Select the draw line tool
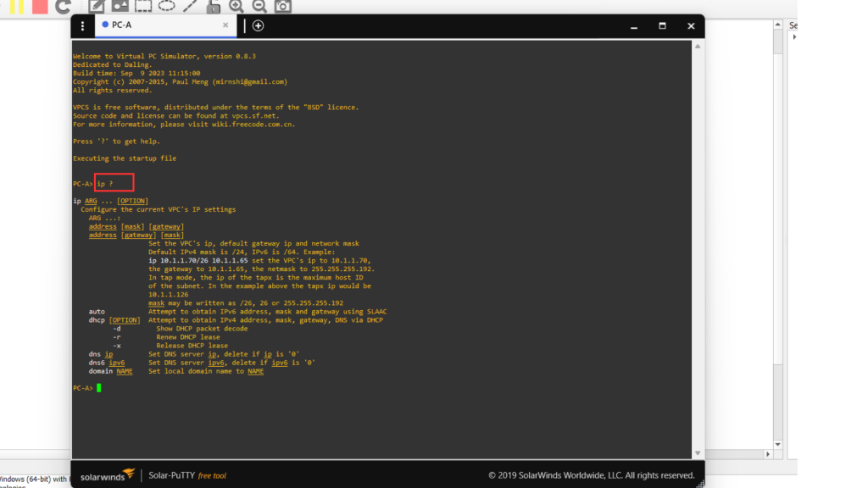Screen dimensions: 868x488 (x=190, y=5)
